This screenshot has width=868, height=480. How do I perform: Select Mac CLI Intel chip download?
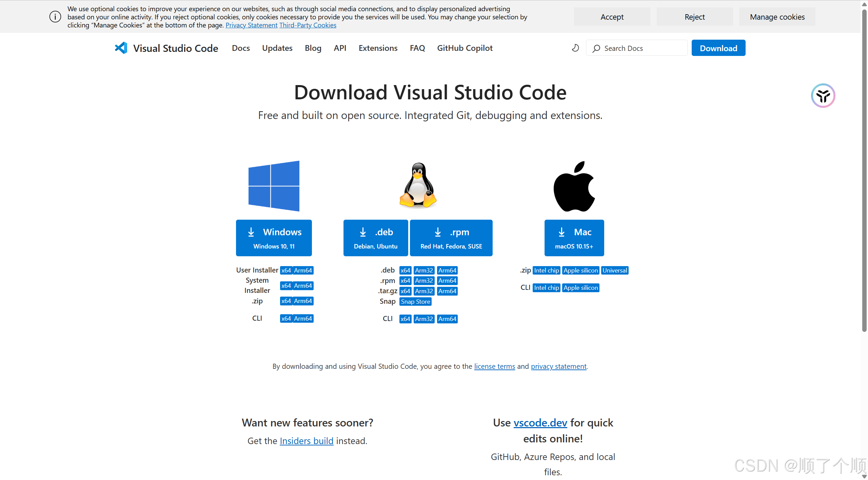coord(547,287)
